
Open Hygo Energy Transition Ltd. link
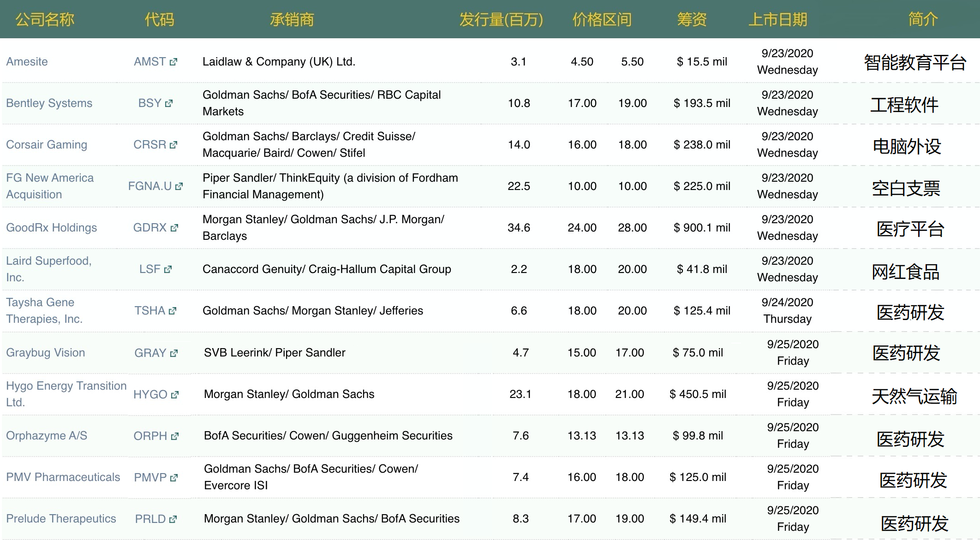[x=66, y=394]
